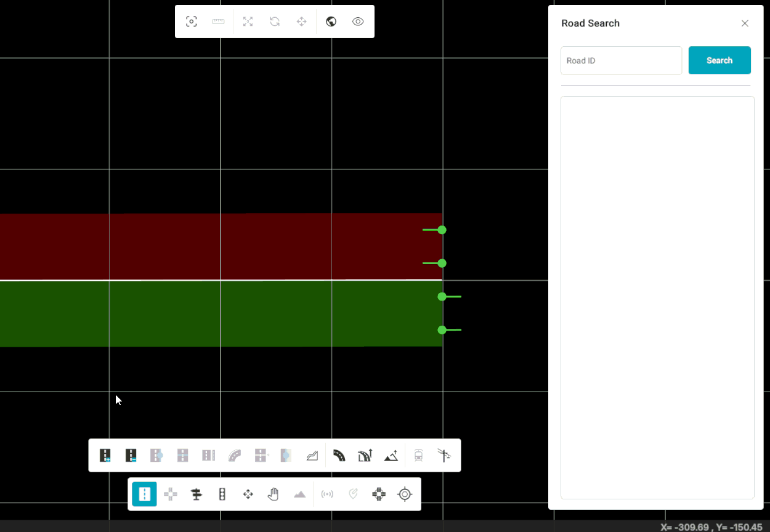This screenshot has width=770, height=532.
Task: Toggle the globe map view
Action: tap(331, 22)
